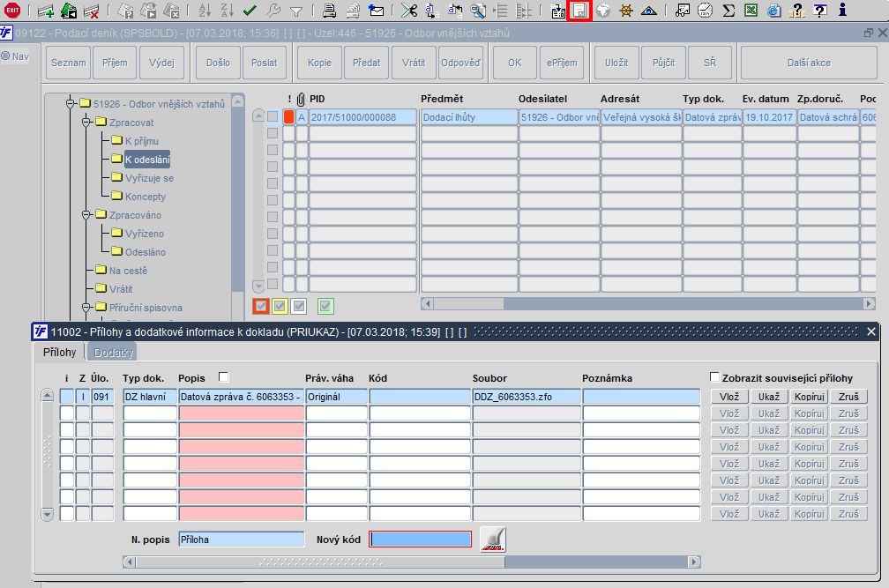Switch to the Dodatky tab

(x=113, y=353)
